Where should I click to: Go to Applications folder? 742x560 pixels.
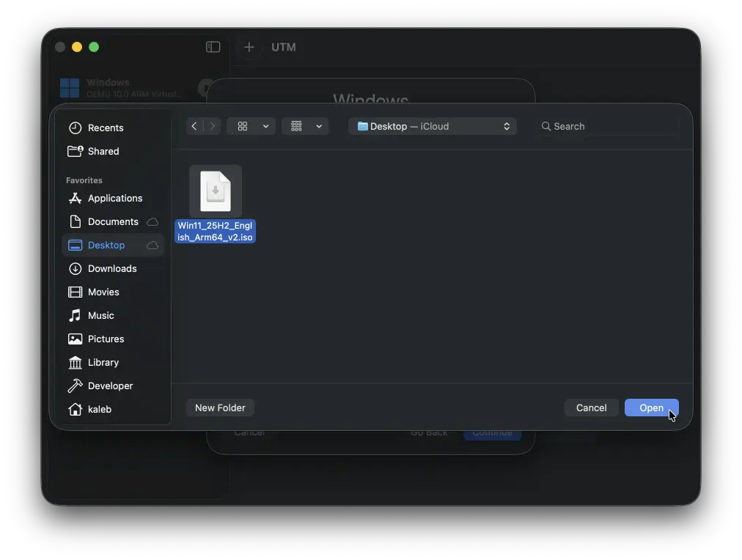point(113,198)
